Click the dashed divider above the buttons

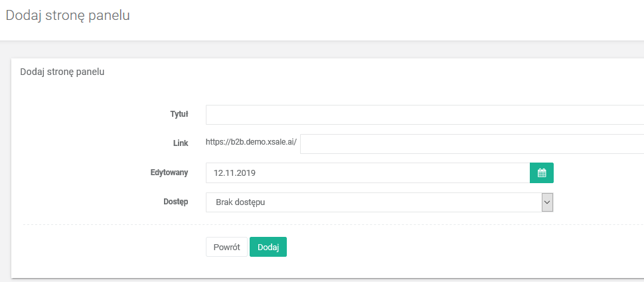pos(332,225)
